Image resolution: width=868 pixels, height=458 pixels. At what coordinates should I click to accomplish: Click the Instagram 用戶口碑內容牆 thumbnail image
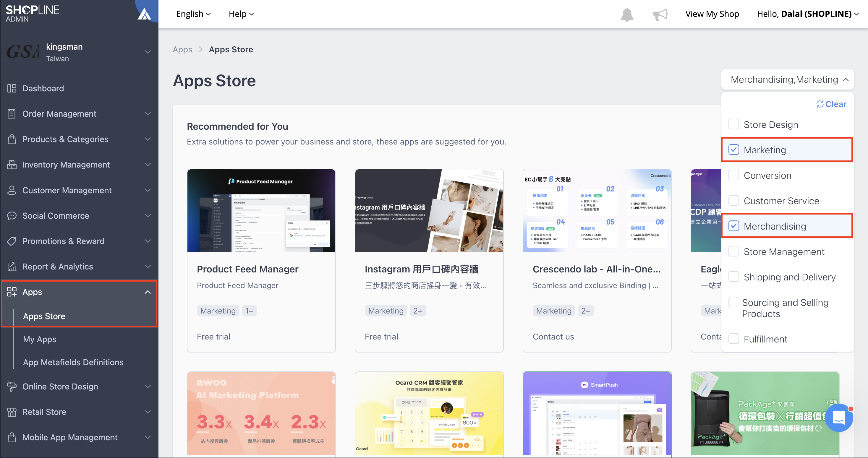(429, 210)
